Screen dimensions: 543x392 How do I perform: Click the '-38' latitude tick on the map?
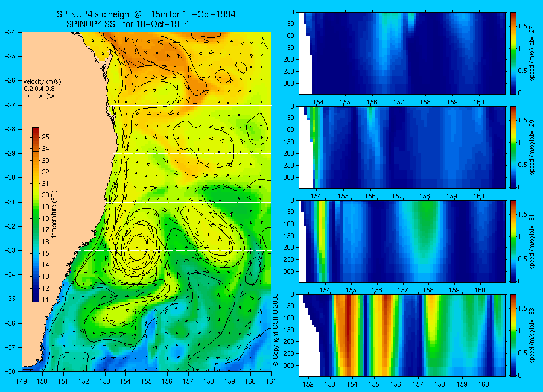tap(11, 371)
